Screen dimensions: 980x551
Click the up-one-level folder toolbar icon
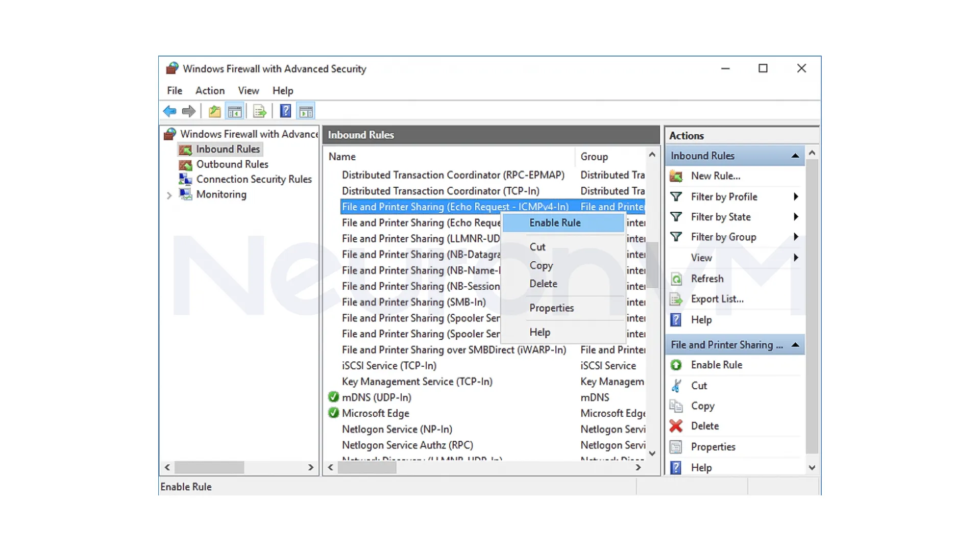[x=214, y=111]
